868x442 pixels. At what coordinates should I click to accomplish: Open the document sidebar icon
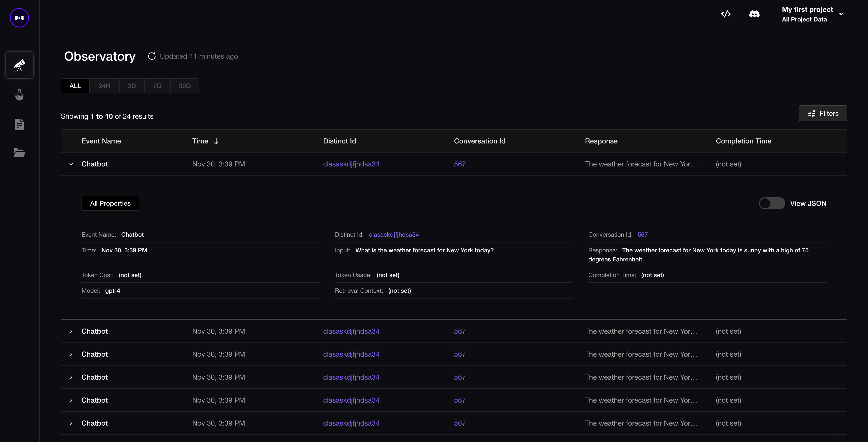[x=19, y=125]
